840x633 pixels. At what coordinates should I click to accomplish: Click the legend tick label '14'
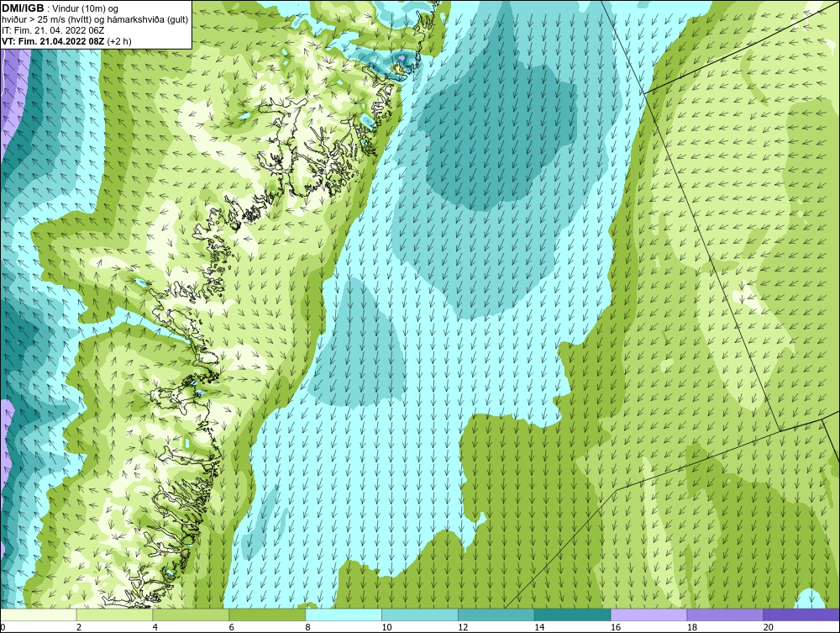click(539, 627)
